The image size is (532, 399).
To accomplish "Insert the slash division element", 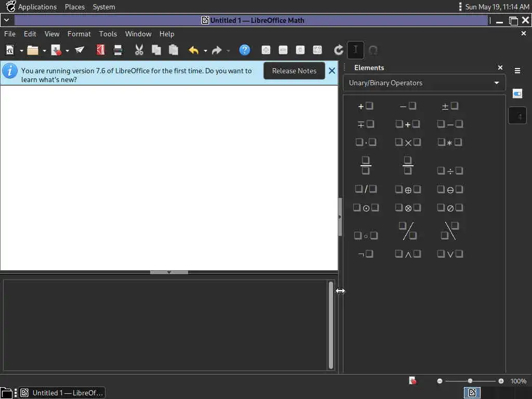I will (x=366, y=189).
